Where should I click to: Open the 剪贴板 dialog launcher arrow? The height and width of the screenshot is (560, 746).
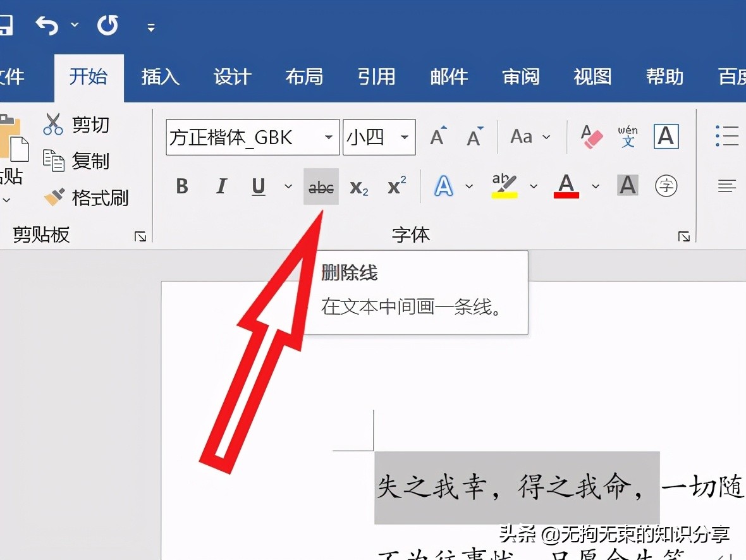[140, 236]
